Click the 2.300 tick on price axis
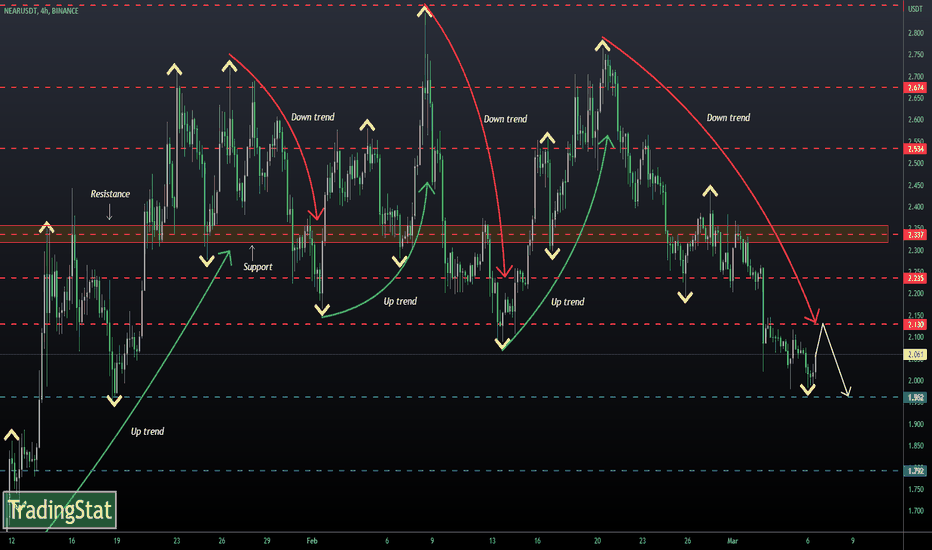The image size is (932, 550). pos(916,250)
